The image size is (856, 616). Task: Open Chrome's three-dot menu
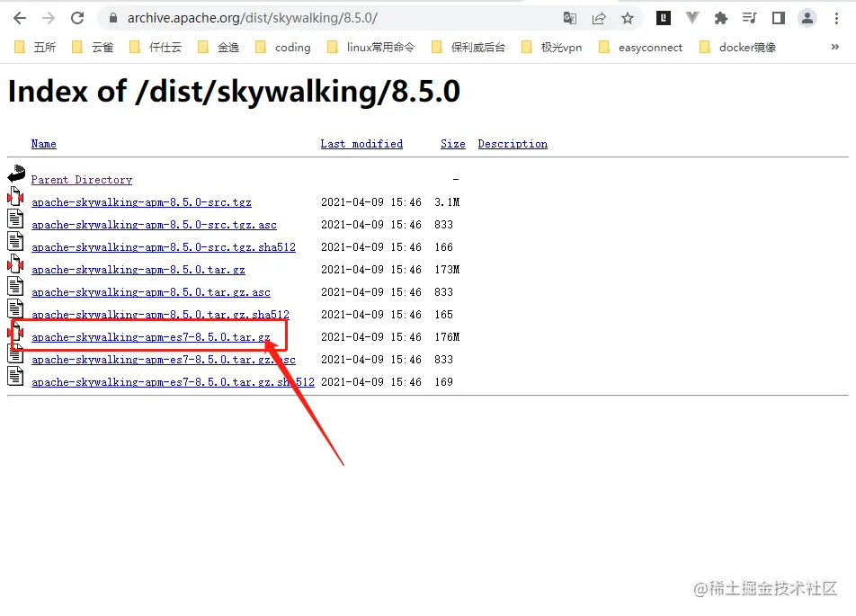[836, 18]
